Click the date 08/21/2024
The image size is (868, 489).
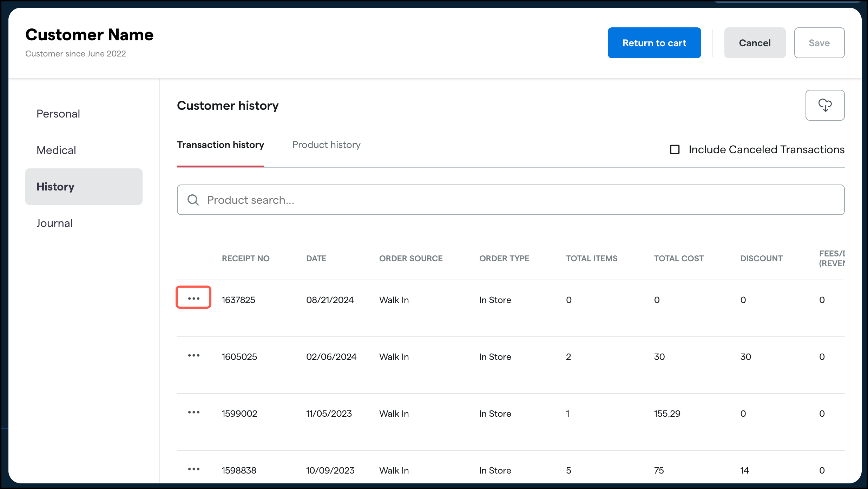coord(330,300)
